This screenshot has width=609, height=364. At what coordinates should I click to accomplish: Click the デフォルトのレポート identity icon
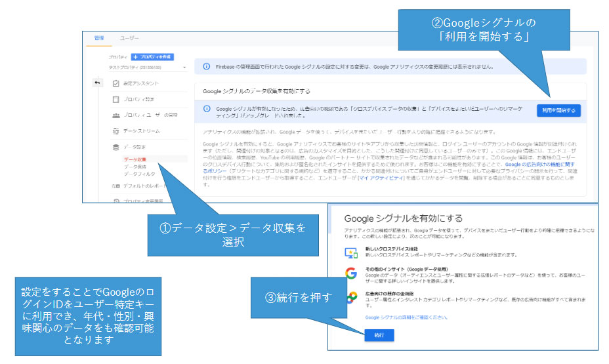(x=115, y=186)
